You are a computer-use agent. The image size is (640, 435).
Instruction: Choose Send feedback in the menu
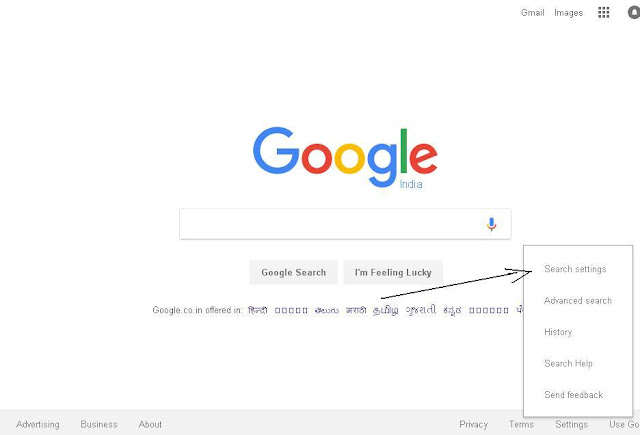573,395
